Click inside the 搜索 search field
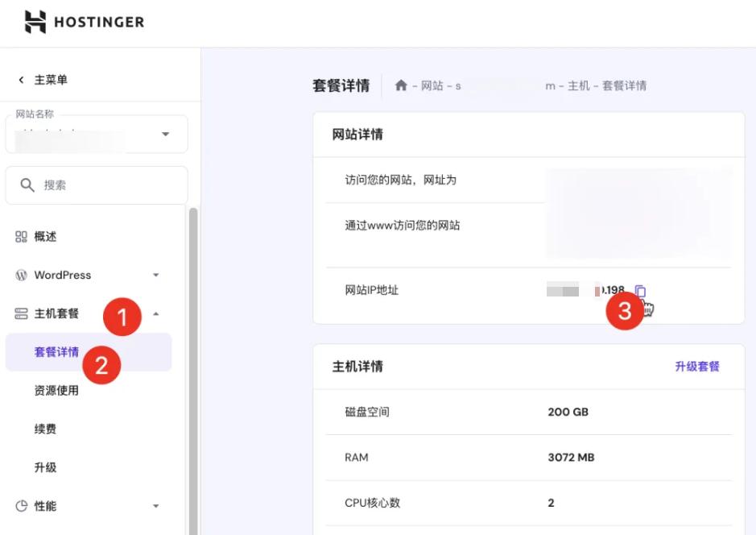 97,185
